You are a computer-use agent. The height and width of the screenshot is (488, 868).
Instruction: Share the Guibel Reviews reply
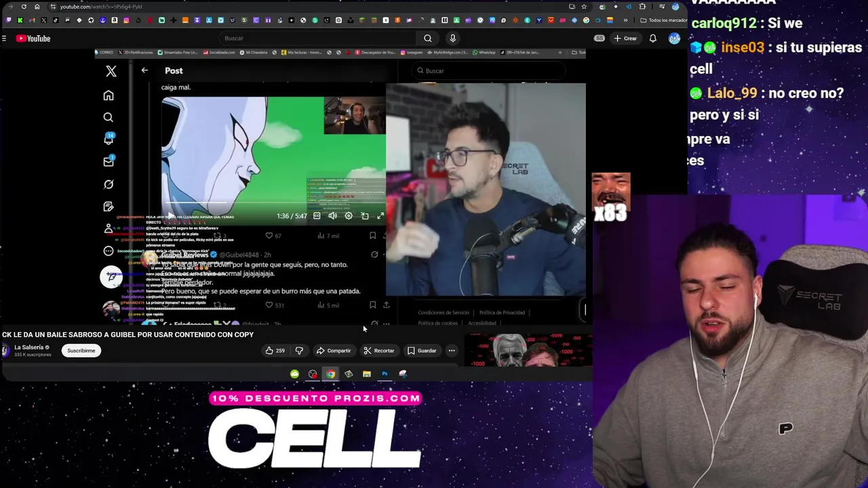pyautogui.click(x=387, y=306)
